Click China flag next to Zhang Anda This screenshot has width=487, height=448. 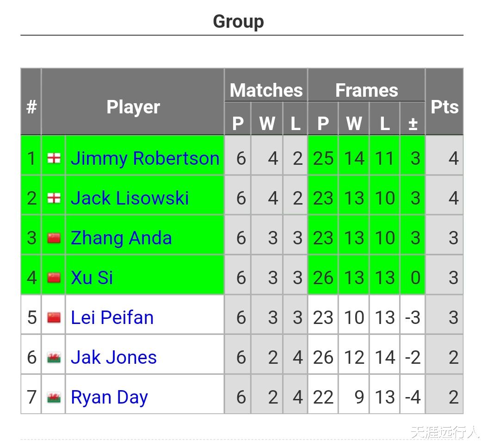[54, 238]
